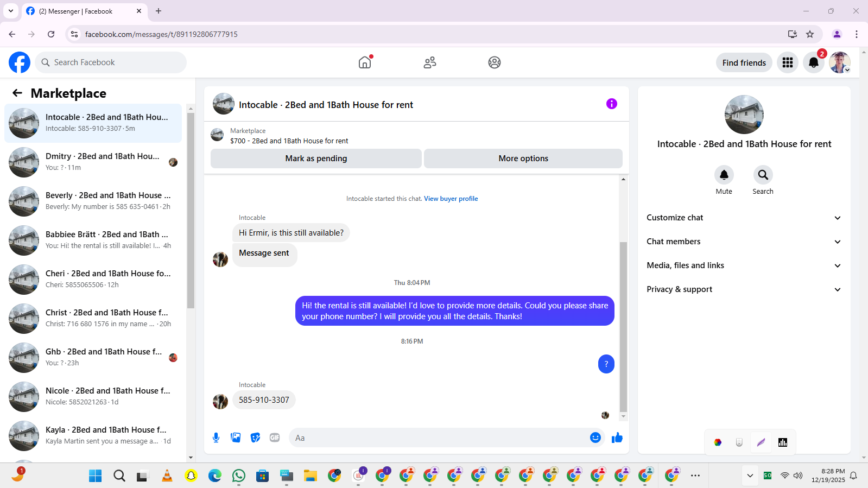Choose a sticker from the sticker icon
Viewport: 868px width, 488px height.
(x=255, y=438)
